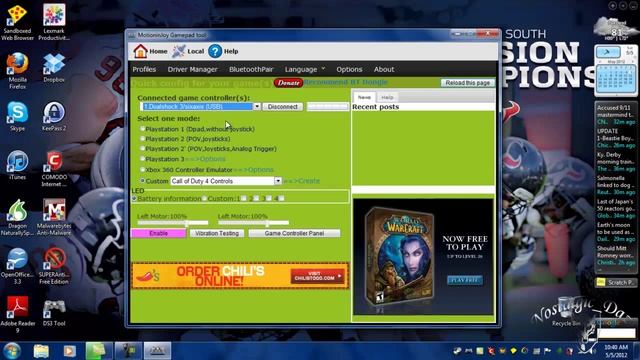Open the Driver Manager menu
This screenshot has height=360, width=640.
point(192,69)
